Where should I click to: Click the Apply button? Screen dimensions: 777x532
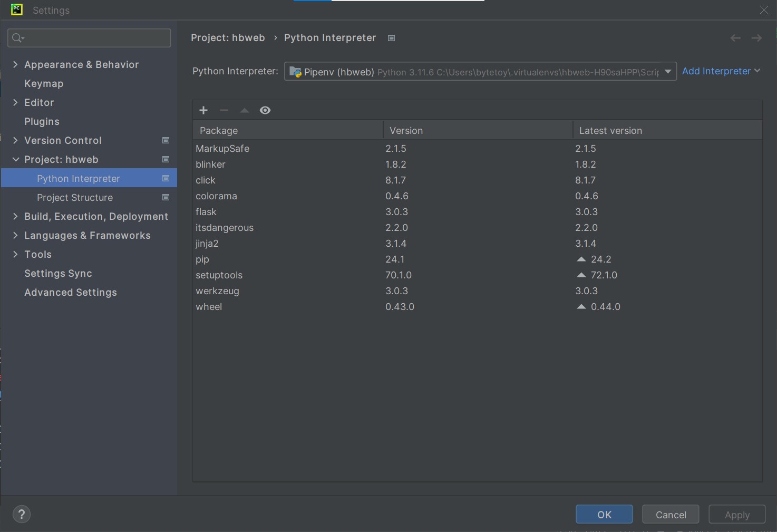click(737, 514)
